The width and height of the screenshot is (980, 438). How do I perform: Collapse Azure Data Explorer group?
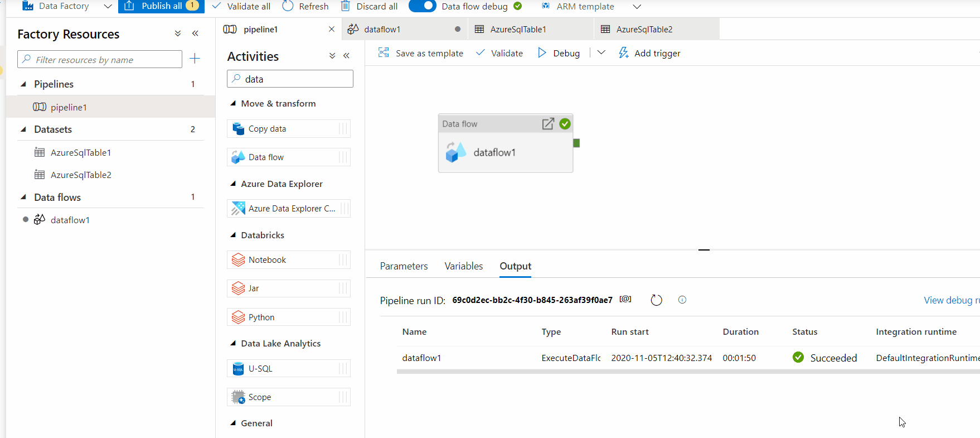pyautogui.click(x=233, y=184)
